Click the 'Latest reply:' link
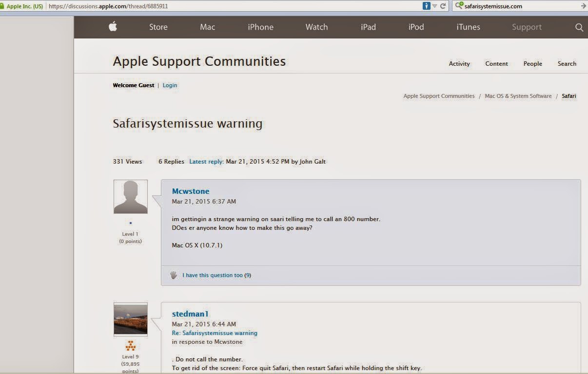 207,162
